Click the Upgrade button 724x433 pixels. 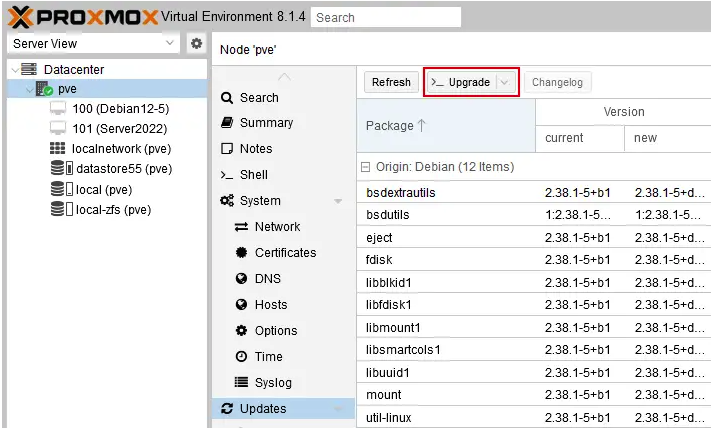pyautogui.click(x=461, y=82)
